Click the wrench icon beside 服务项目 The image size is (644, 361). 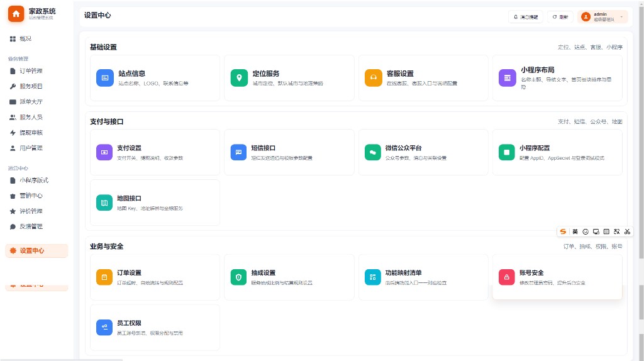point(13,86)
